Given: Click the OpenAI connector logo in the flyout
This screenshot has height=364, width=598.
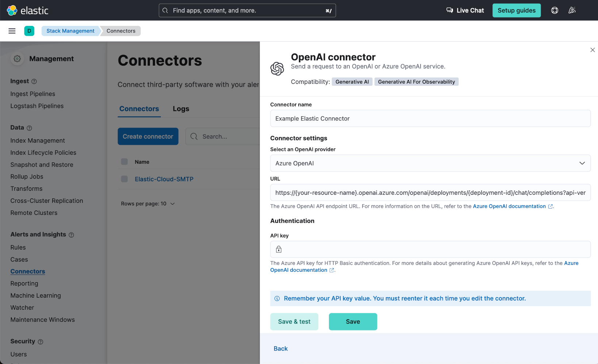Looking at the screenshot, I should 277,69.
